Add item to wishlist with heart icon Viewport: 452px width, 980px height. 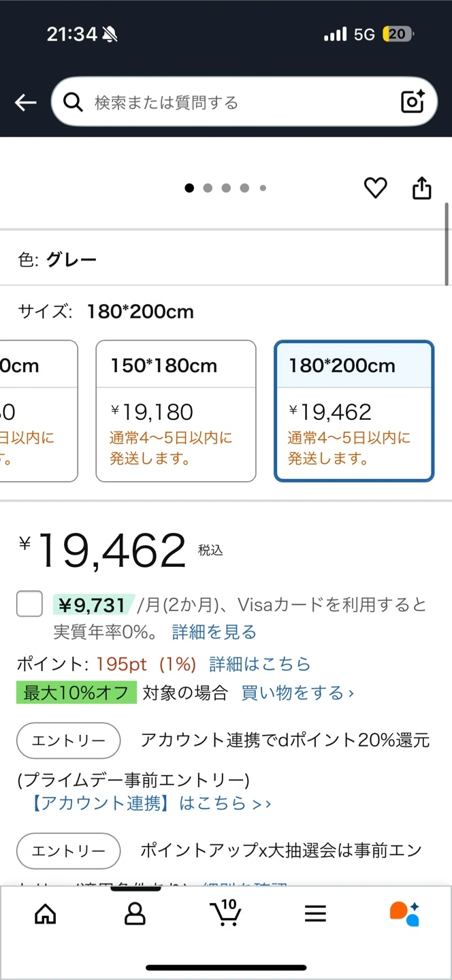tap(375, 188)
